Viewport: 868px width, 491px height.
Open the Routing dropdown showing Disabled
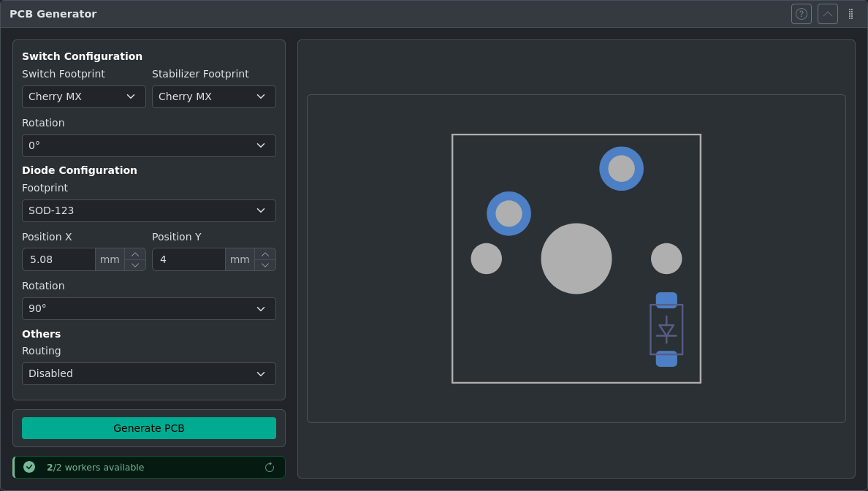148,373
